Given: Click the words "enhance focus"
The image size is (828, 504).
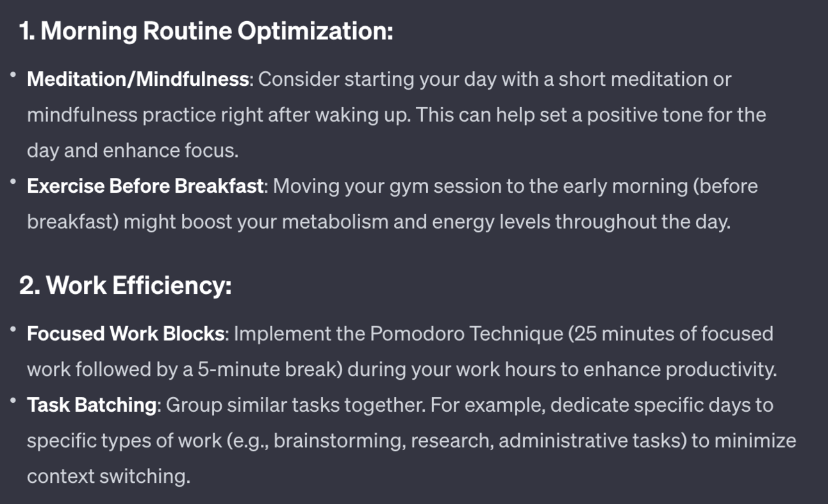Looking at the screenshot, I should [x=170, y=150].
